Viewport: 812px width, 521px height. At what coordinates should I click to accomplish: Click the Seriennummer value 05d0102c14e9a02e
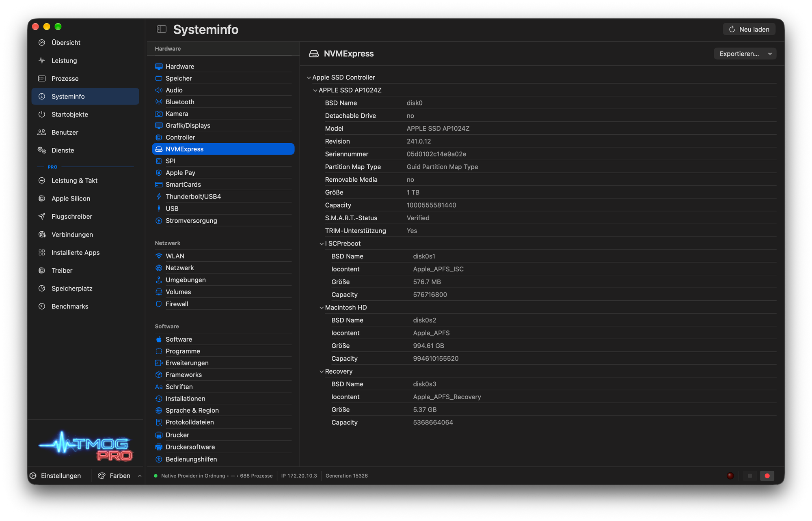(x=436, y=154)
